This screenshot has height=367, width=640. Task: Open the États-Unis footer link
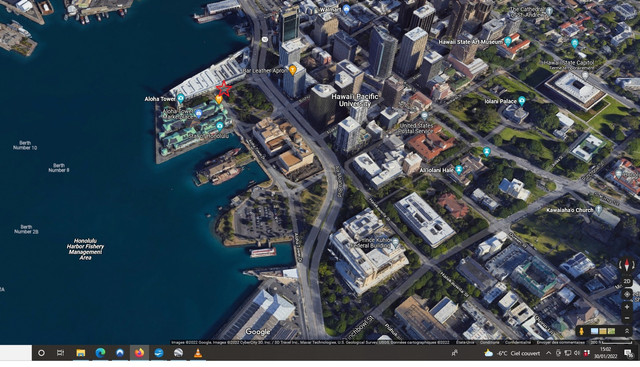point(465,343)
